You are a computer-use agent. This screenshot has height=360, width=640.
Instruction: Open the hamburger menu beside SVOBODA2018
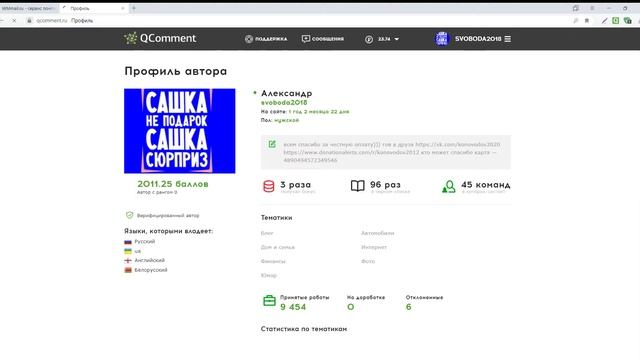pyautogui.click(x=508, y=39)
